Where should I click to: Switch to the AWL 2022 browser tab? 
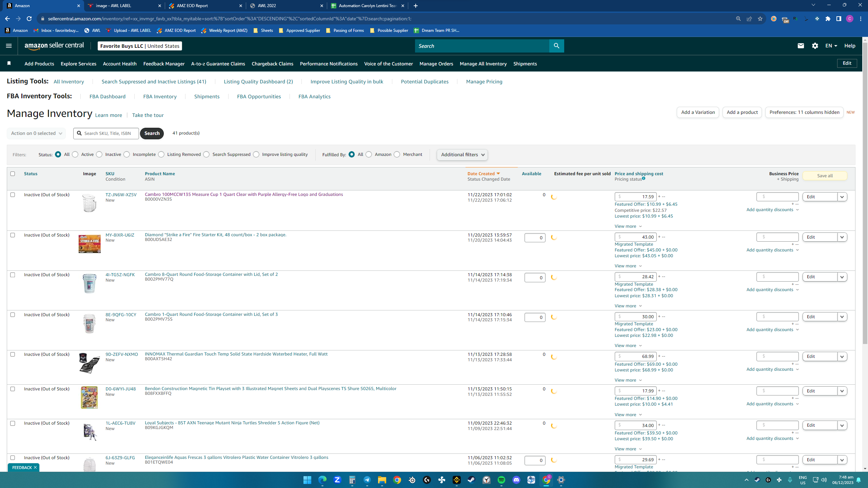click(287, 6)
